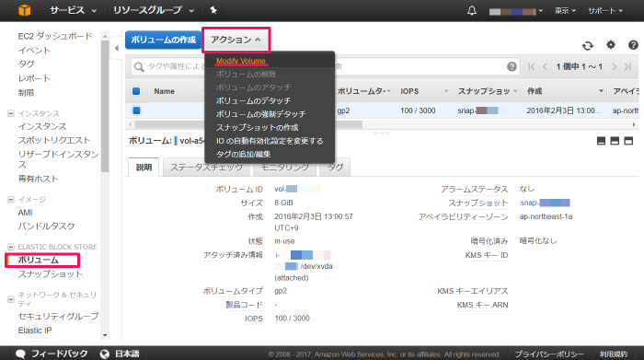Go to next page arrow

[615, 66]
